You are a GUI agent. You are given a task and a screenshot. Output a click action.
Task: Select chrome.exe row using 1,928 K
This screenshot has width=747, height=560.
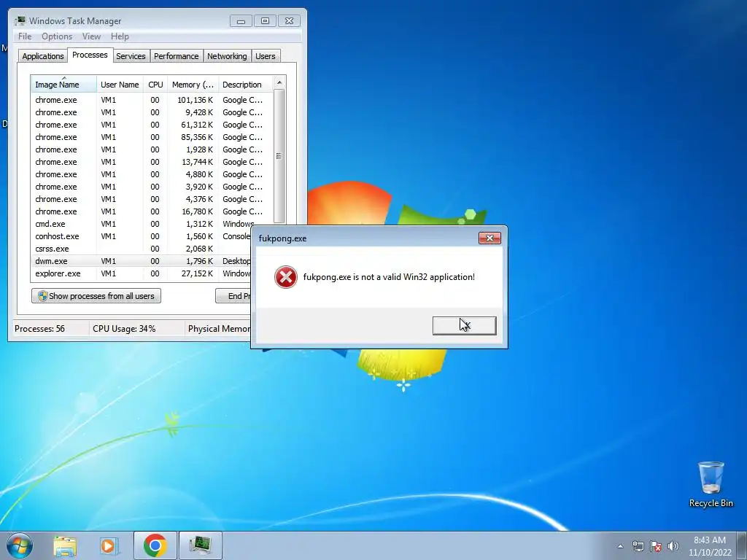point(152,149)
